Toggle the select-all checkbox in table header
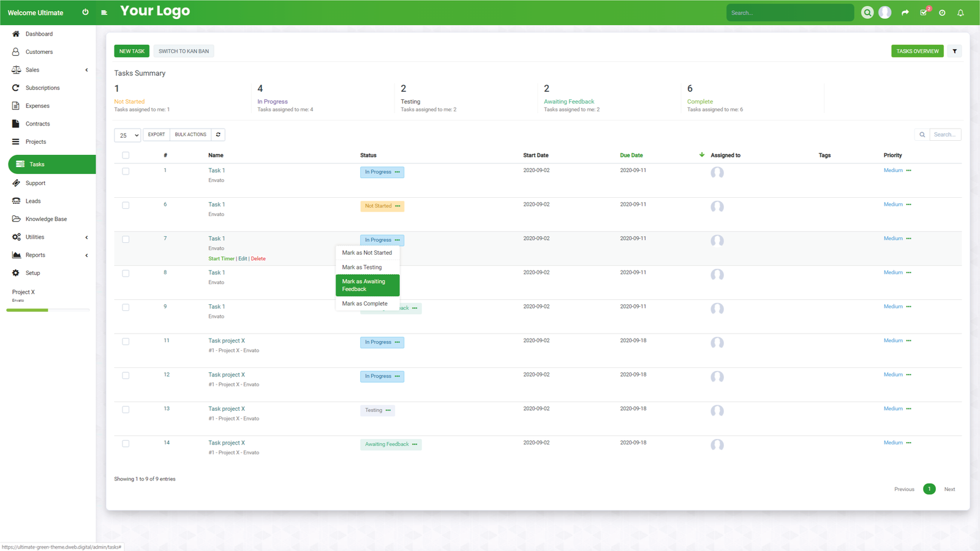Viewport: 980px width, 551px height. point(126,156)
